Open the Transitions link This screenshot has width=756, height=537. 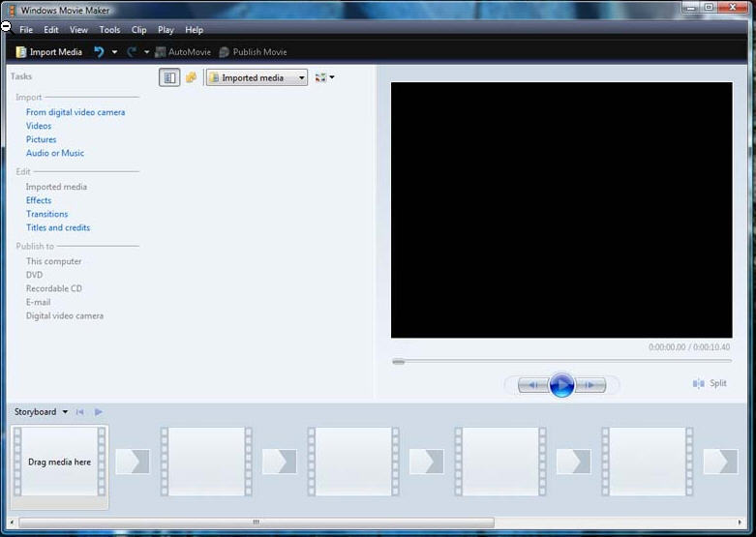coord(46,214)
